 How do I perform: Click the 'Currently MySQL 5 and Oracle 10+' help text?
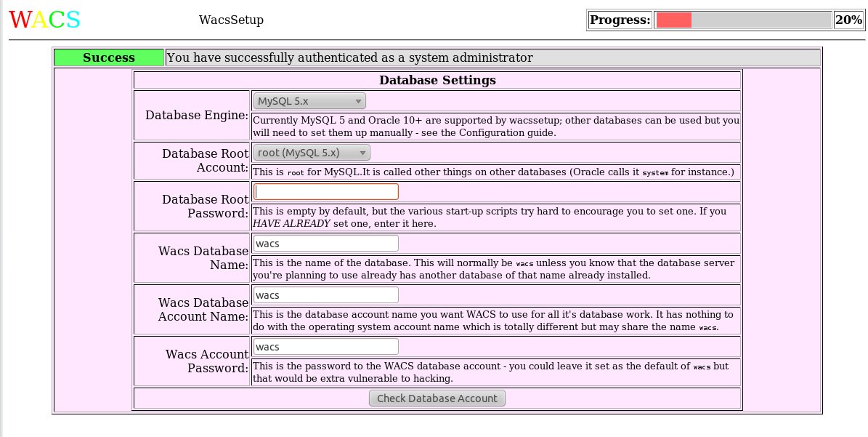coord(496,127)
